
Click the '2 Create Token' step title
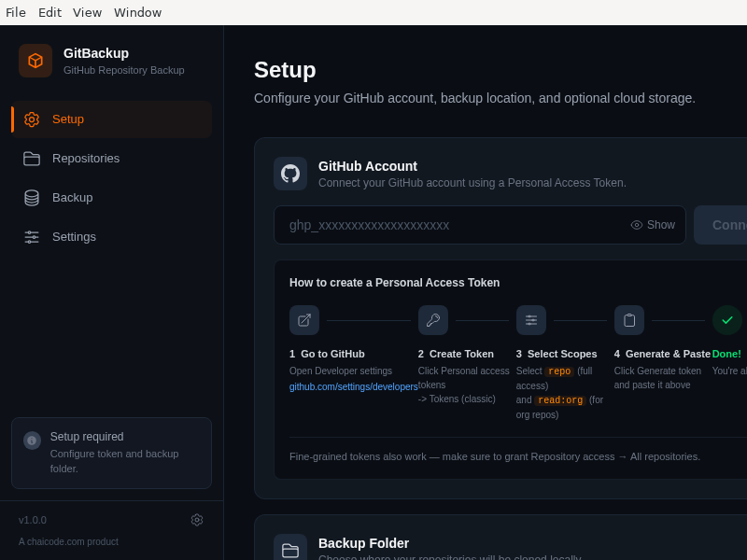[456, 354]
